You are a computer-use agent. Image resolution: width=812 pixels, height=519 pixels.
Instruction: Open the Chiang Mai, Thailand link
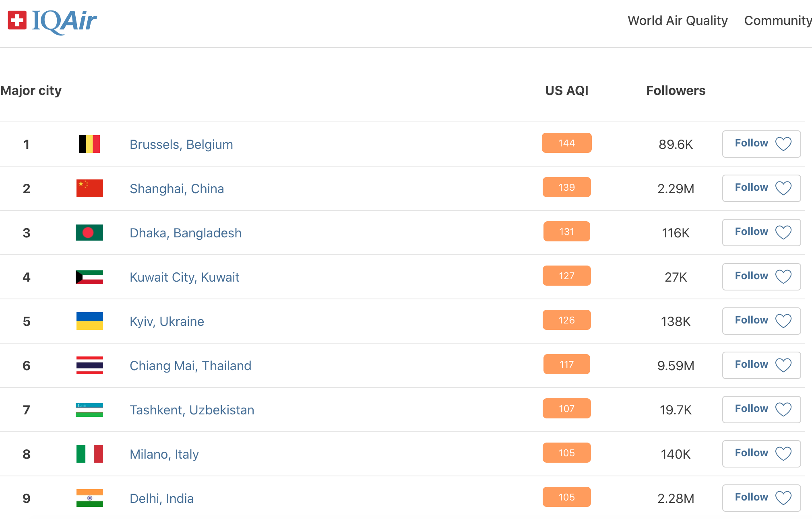coord(190,366)
